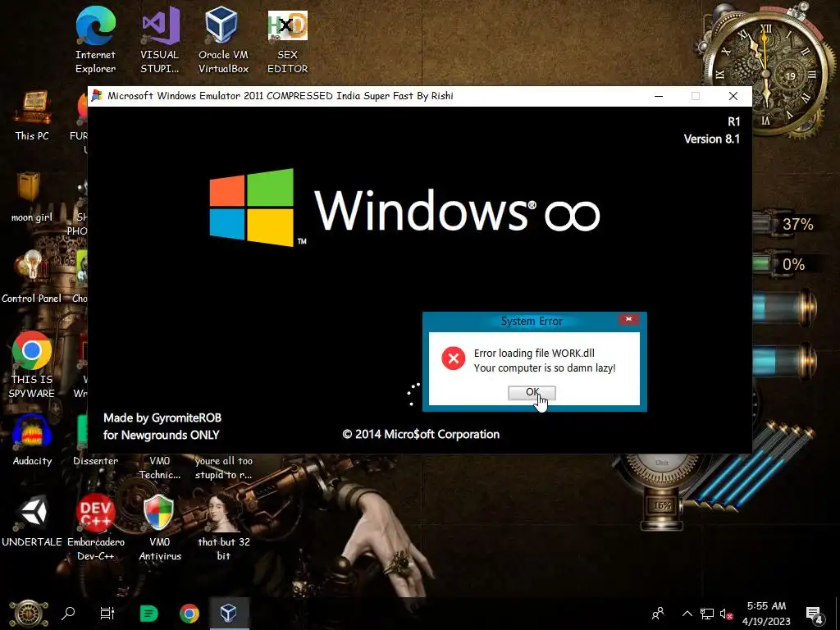Click the '© 2014 Micro$oft Corporation' text
The height and width of the screenshot is (630, 840).
click(x=421, y=435)
